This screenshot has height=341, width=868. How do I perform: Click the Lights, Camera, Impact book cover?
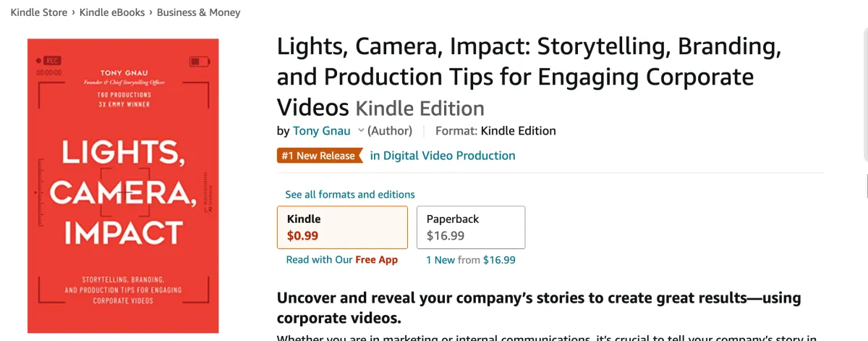(x=123, y=185)
